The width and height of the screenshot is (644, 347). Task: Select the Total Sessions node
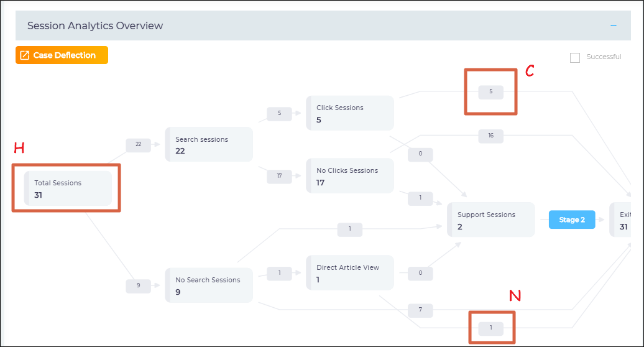pos(68,188)
